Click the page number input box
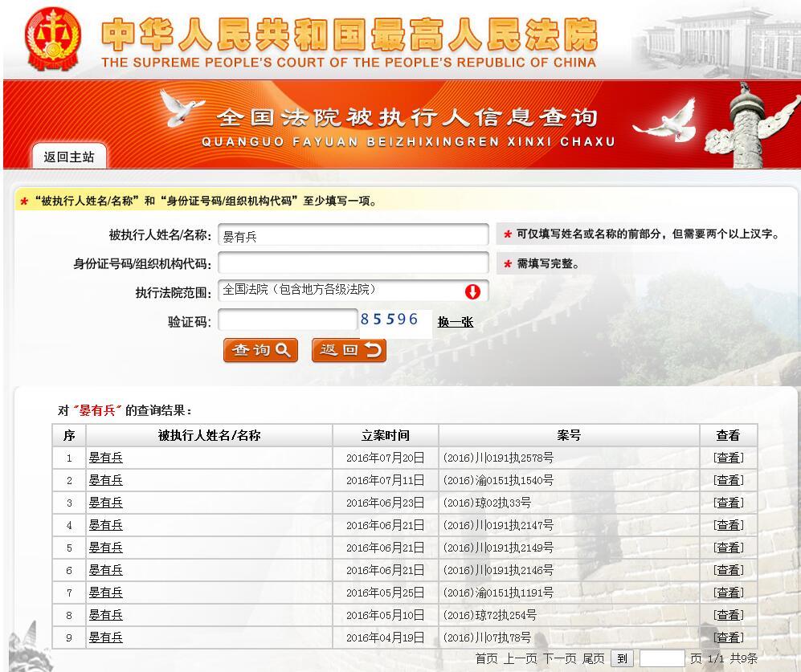The width and height of the screenshot is (801, 672). pyautogui.click(x=662, y=658)
